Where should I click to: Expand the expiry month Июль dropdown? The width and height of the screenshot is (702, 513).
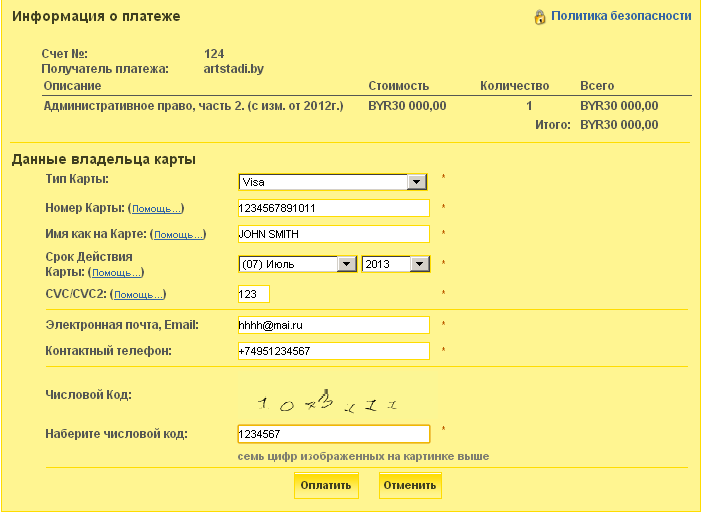click(297, 264)
